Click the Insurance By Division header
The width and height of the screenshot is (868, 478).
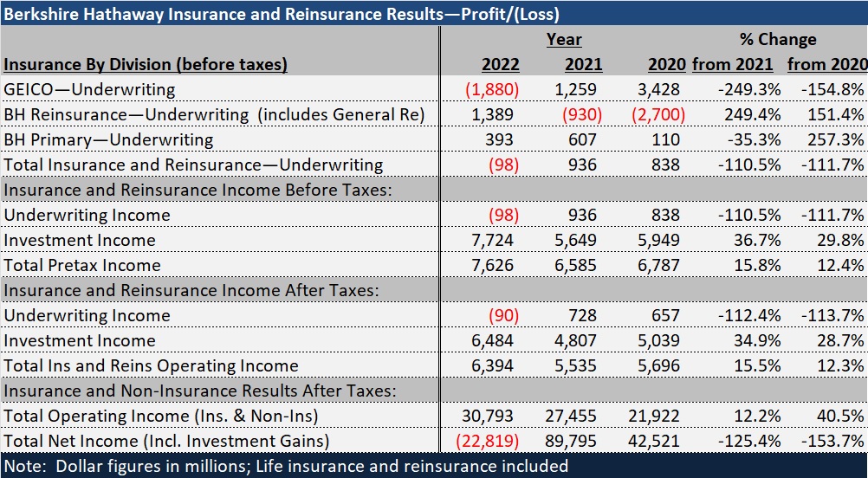click(x=146, y=65)
